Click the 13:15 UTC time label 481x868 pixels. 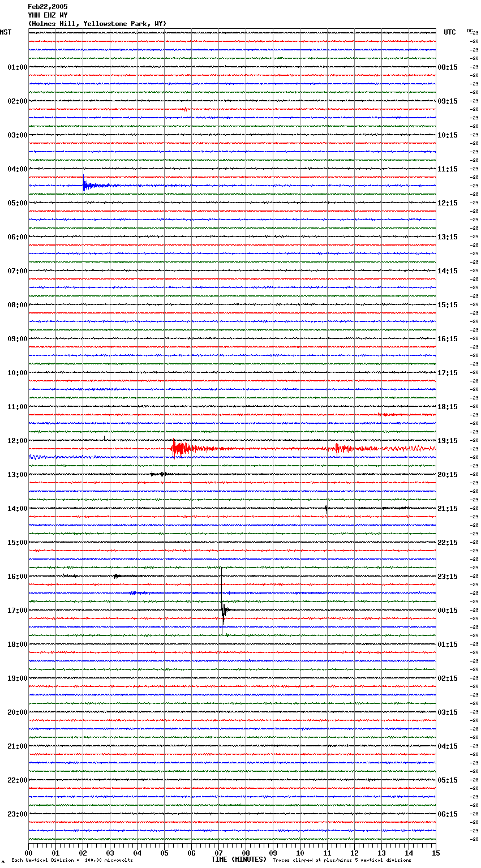click(x=448, y=237)
